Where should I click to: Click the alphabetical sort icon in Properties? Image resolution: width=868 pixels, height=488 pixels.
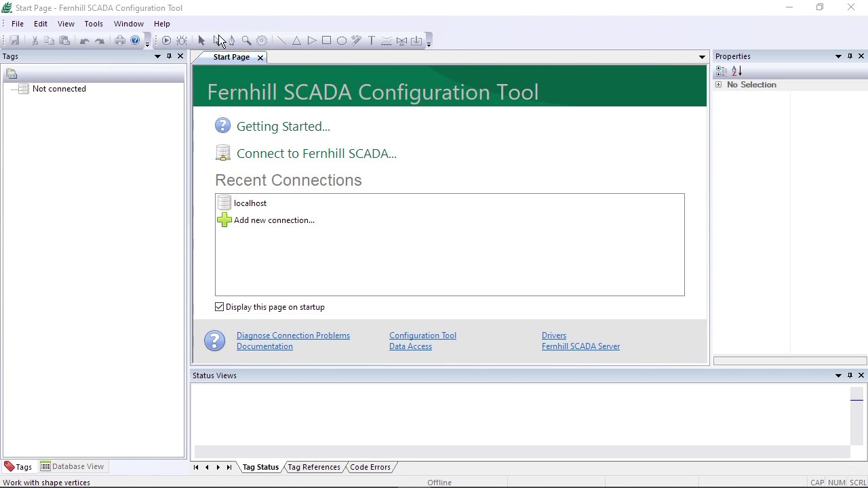coord(737,71)
